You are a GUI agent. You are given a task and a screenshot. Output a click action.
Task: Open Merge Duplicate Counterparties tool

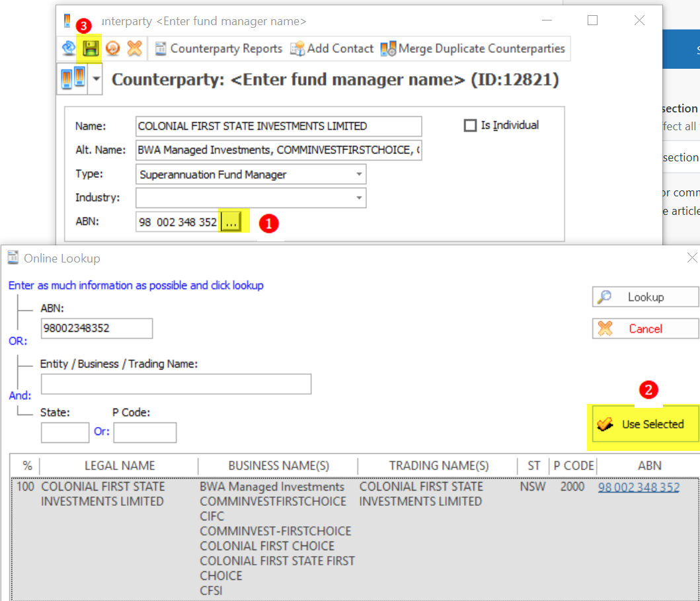pyautogui.click(x=473, y=48)
